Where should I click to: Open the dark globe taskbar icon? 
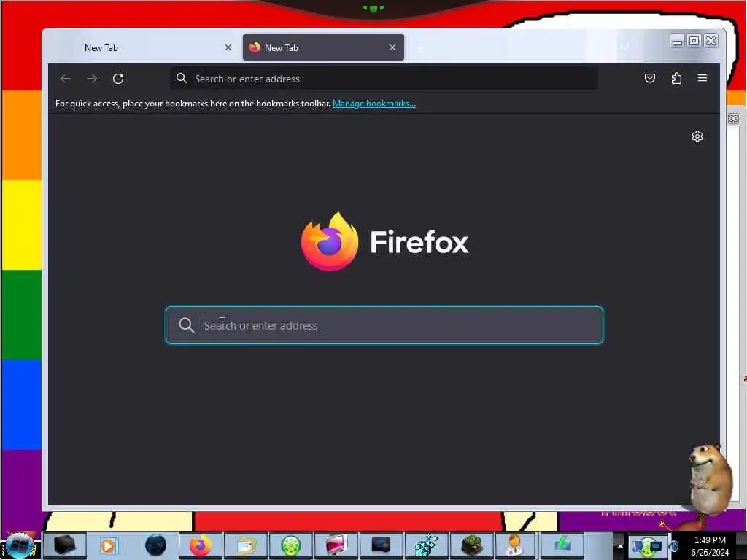[x=156, y=545]
